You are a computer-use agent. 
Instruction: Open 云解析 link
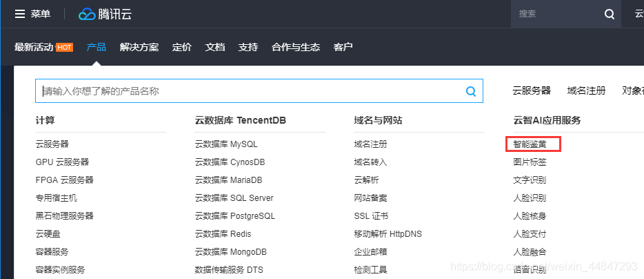pos(366,180)
